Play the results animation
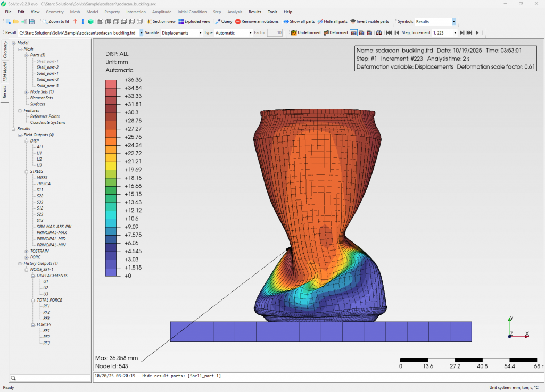 click(477, 33)
